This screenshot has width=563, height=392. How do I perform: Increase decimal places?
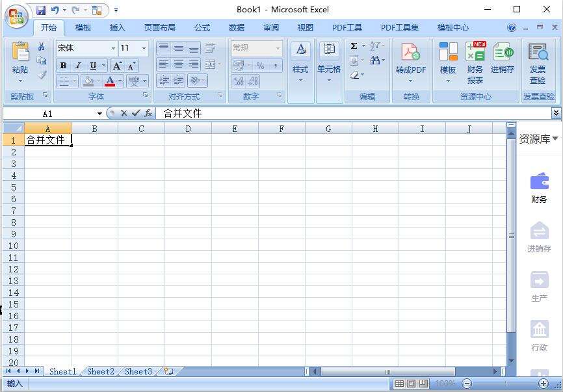click(239, 81)
